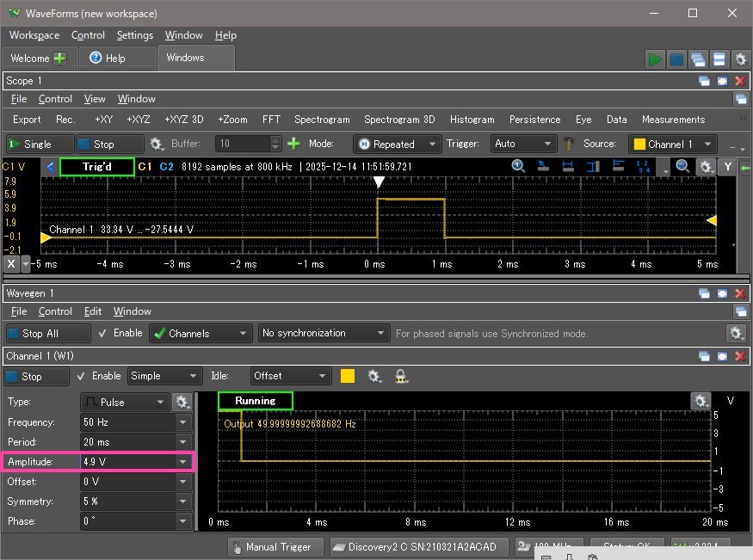Image resolution: width=753 pixels, height=560 pixels.
Task: Click the yellow color swatch beside Idle
Action: pyautogui.click(x=348, y=376)
